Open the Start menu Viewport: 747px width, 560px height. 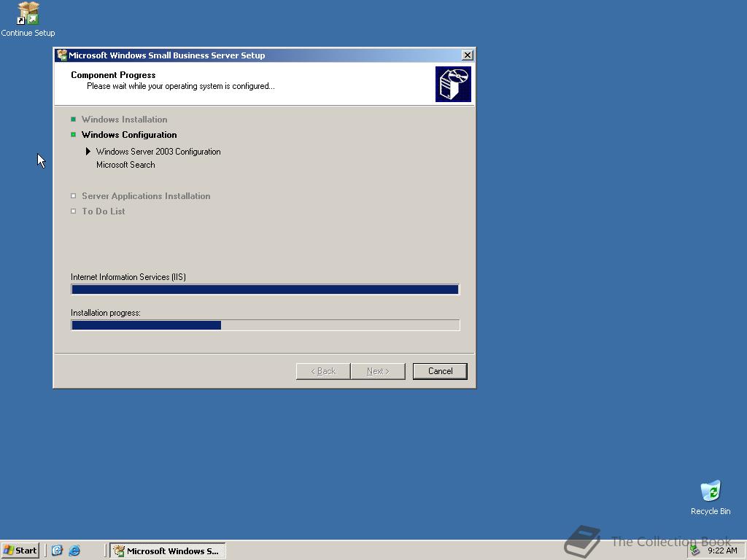coord(20,551)
